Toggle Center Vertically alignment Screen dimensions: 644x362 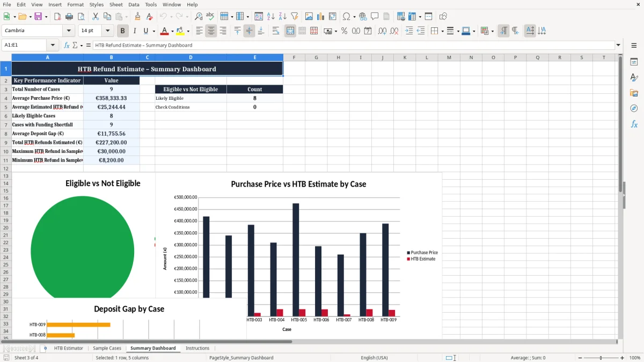pyautogui.click(x=249, y=31)
